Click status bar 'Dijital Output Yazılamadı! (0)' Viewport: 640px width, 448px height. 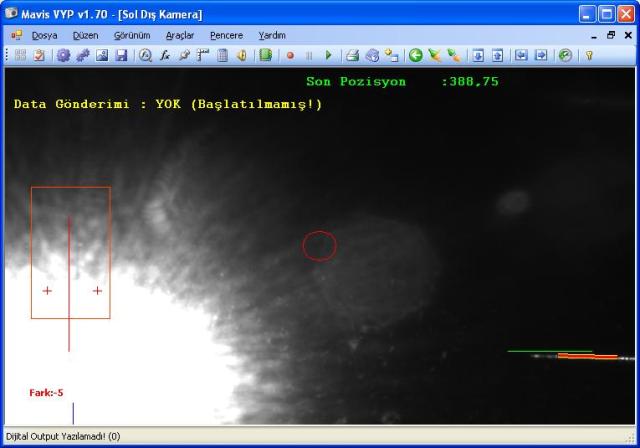pyautogui.click(x=63, y=436)
